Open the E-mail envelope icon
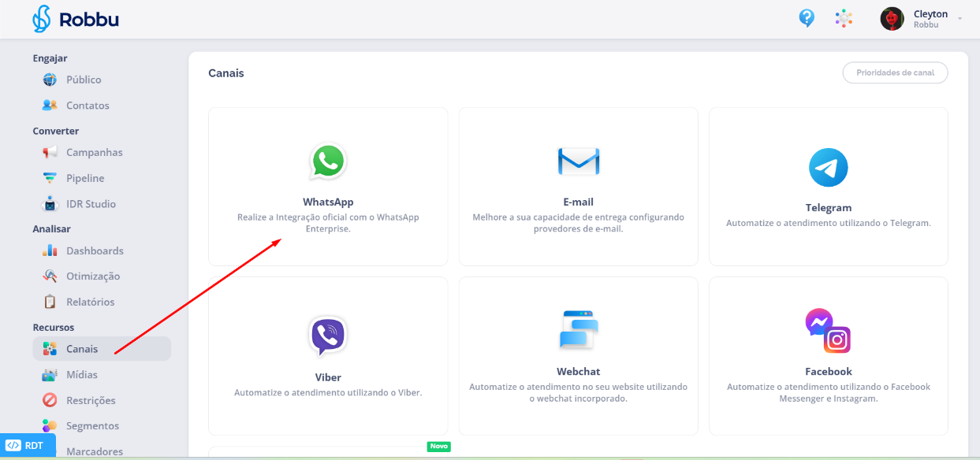This screenshot has height=460, width=980. click(578, 161)
